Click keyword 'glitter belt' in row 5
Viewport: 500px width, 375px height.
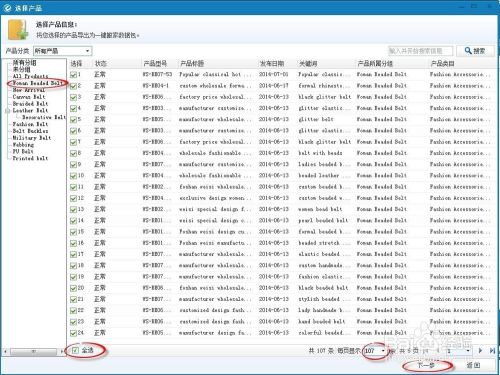pos(316,119)
